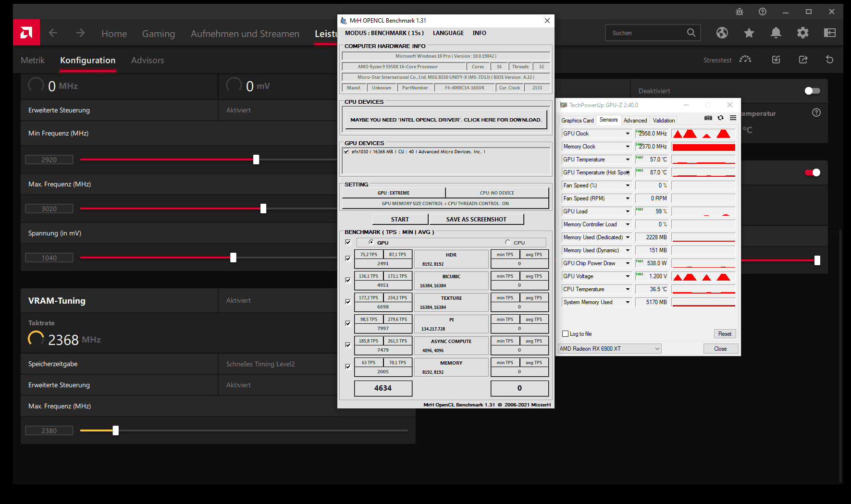Switch to the Metrik tab
Screen dimensions: 851x504
(33, 60)
